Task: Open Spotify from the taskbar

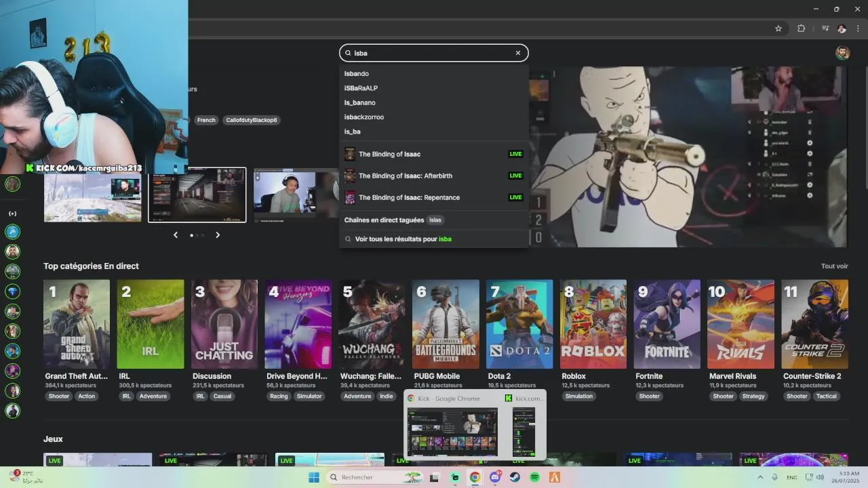Action: (535, 477)
